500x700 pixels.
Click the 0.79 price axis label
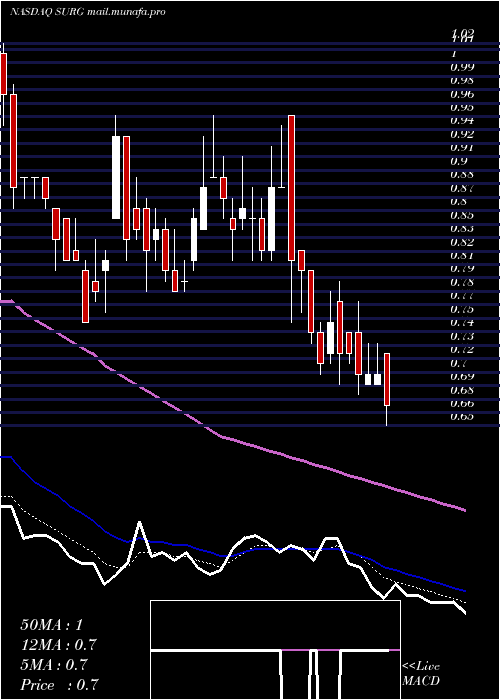pyautogui.click(x=462, y=269)
